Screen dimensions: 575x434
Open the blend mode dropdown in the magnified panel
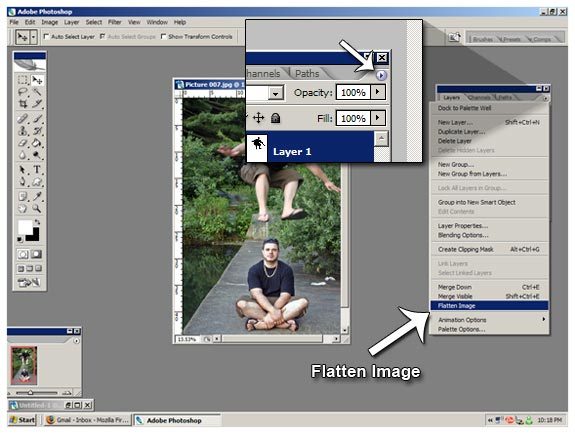(276, 93)
